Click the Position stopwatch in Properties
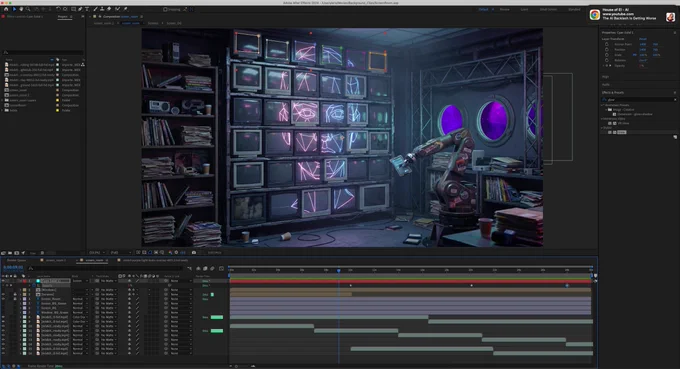680x369 pixels. [607, 49]
